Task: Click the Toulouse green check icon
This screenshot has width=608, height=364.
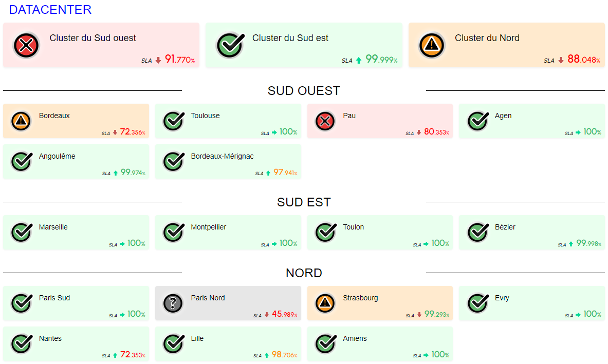Action: (x=173, y=121)
